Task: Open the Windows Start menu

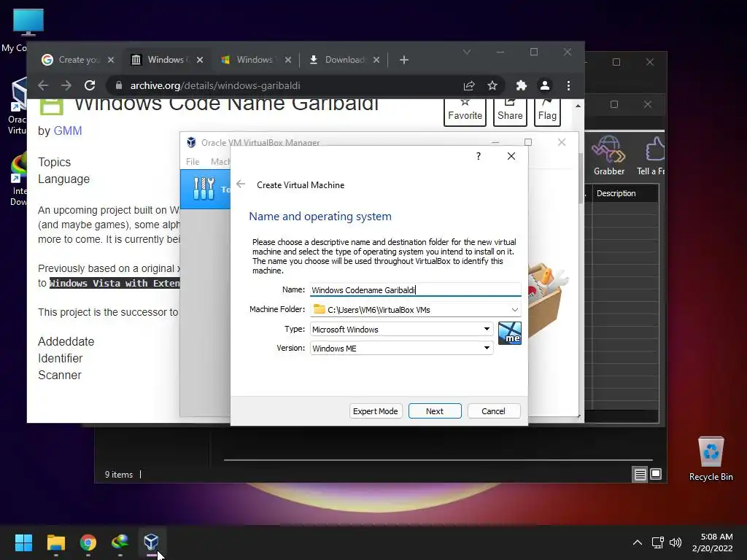Action: point(23,542)
